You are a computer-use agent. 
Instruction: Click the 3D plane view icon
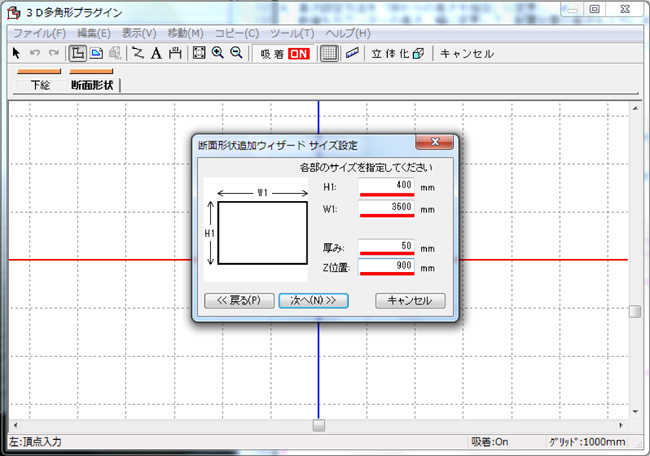click(x=352, y=53)
